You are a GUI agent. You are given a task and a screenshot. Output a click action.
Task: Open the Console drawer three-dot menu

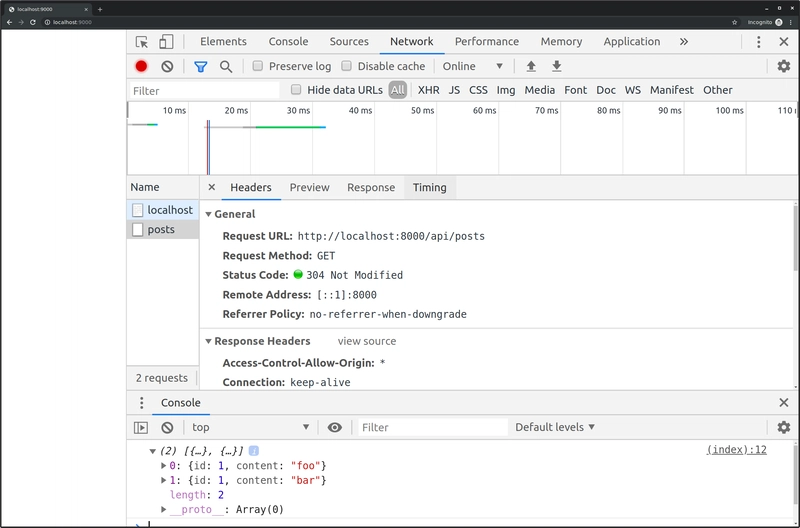[142, 403]
